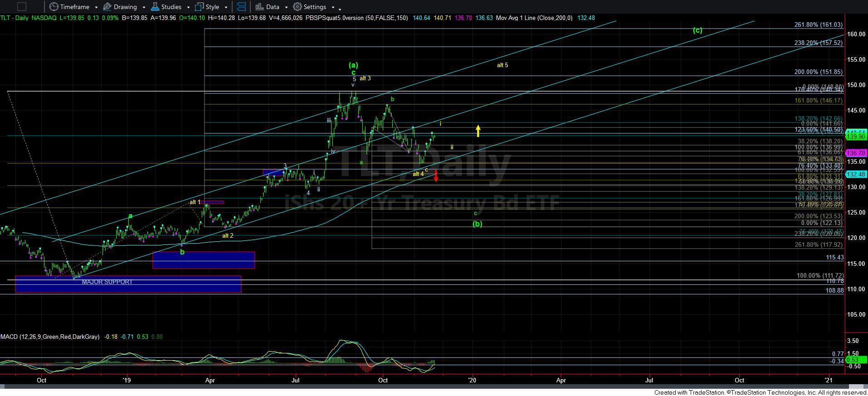Click the TLT - Daily symbol label
The image size is (868, 396).
click(15, 18)
